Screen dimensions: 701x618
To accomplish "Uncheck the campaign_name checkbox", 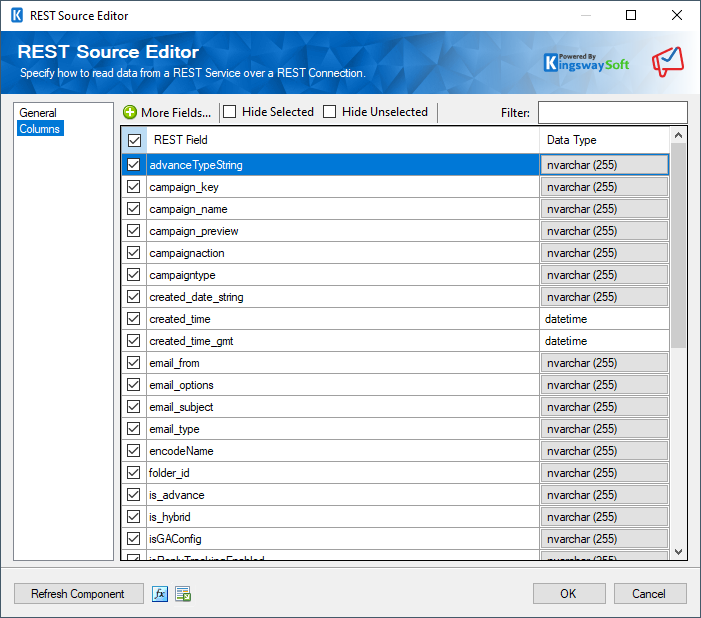I will pos(133,208).
